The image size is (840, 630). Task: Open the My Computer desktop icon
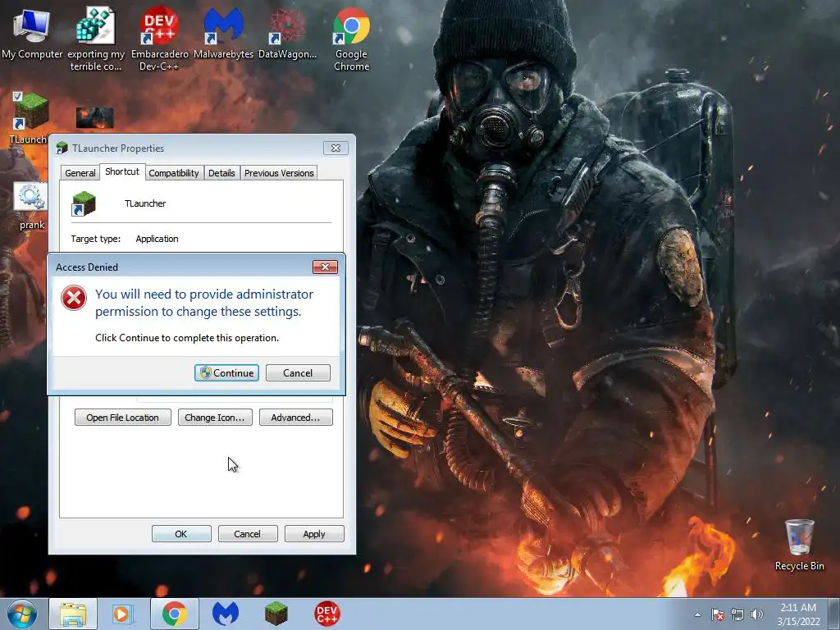coord(32,33)
